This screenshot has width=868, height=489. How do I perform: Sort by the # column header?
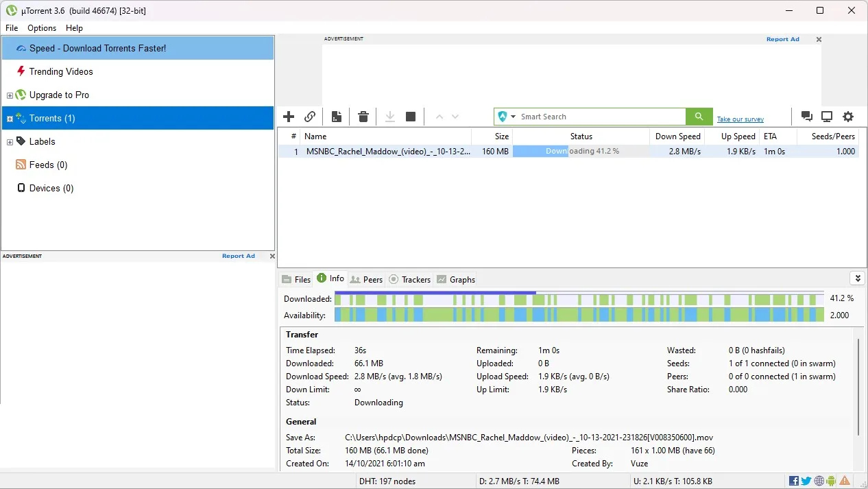click(289, 136)
